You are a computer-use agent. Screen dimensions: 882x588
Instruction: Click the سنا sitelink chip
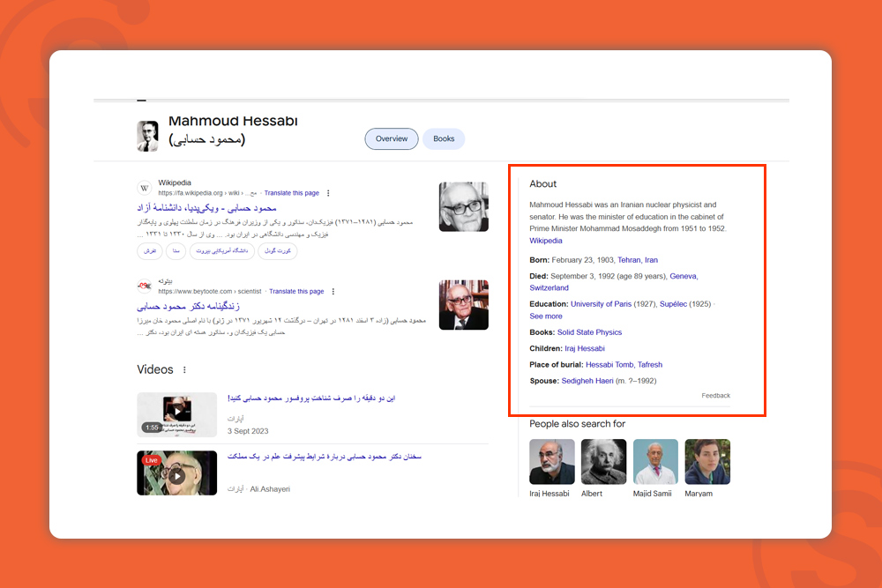click(x=176, y=250)
